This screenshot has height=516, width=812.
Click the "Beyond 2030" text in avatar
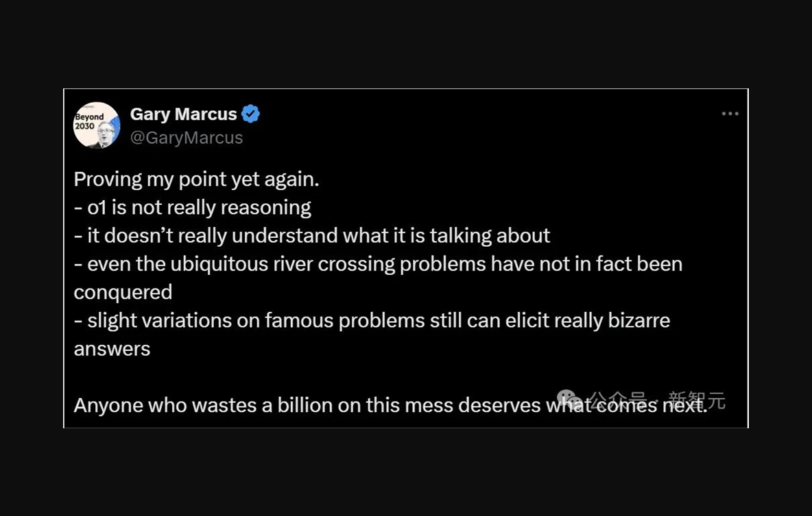pyautogui.click(x=89, y=121)
